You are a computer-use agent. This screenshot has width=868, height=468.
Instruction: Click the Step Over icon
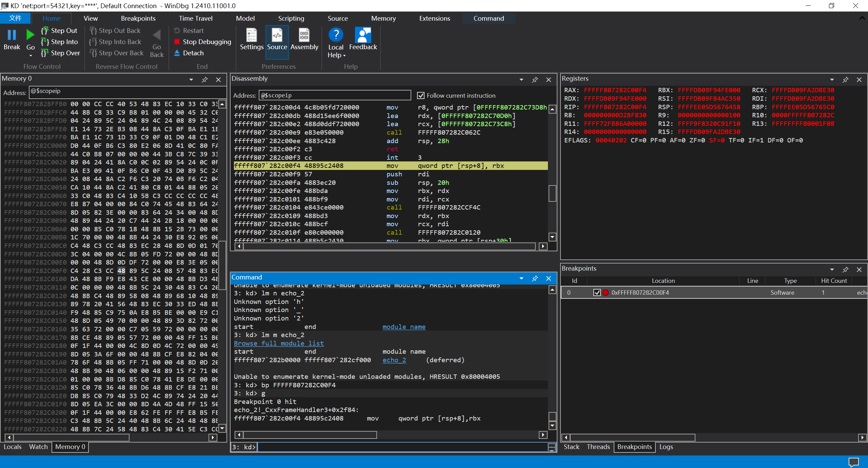pyautogui.click(x=45, y=53)
